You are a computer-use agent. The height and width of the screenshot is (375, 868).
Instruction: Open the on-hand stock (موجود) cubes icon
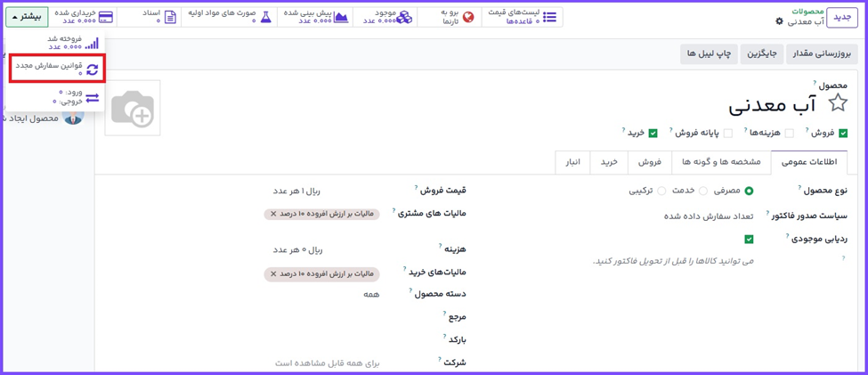404,17
